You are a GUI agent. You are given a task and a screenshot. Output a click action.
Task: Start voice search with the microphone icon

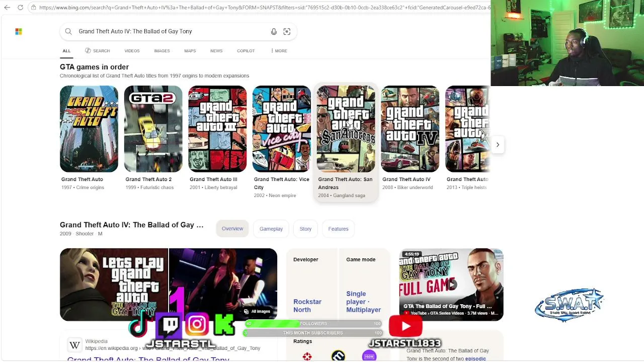(274, 32)
